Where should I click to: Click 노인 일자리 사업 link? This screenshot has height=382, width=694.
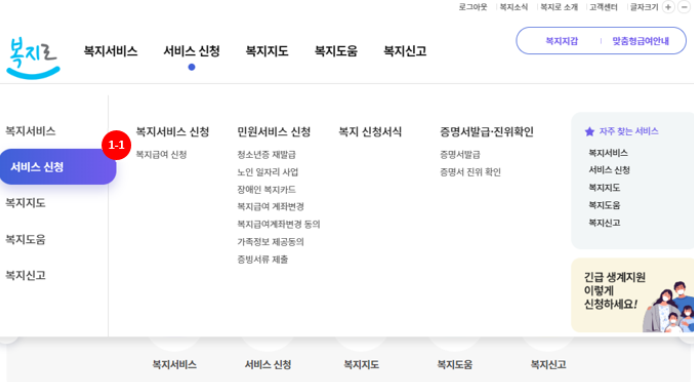click(268, 172)
